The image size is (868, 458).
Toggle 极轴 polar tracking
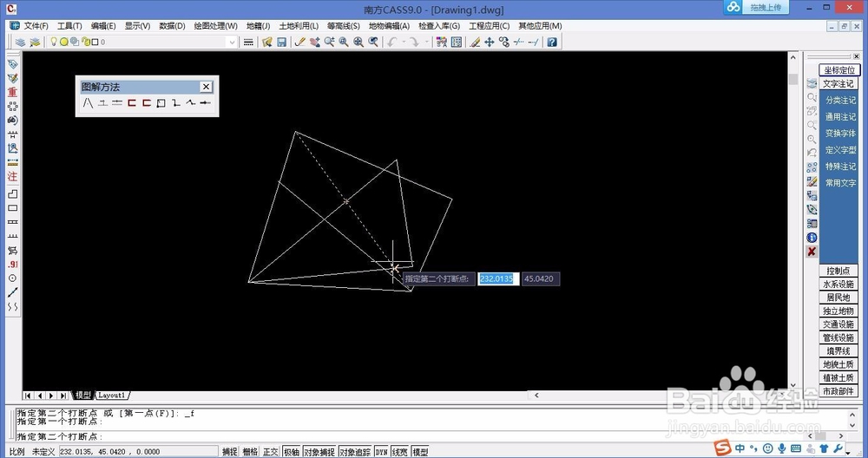[x=291, y=452]
